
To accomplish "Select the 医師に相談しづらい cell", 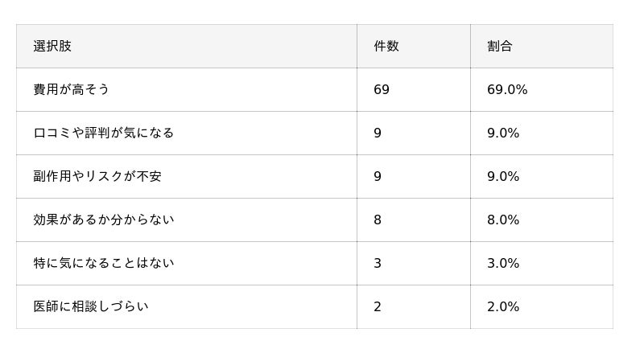I will tap(187, 306).
